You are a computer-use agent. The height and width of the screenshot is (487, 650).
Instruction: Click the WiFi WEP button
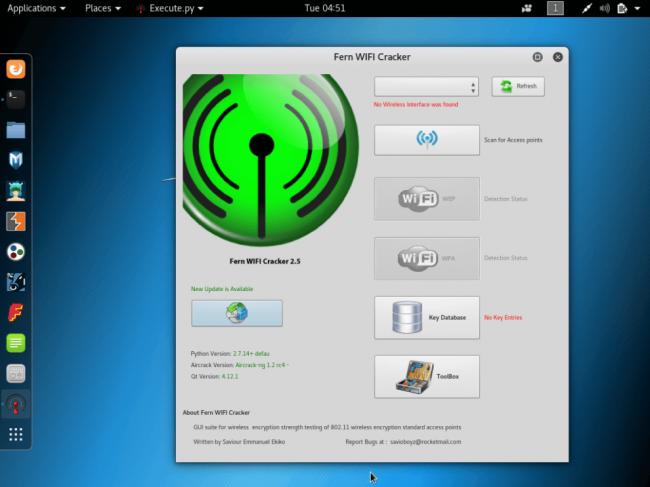pos(427,199)
